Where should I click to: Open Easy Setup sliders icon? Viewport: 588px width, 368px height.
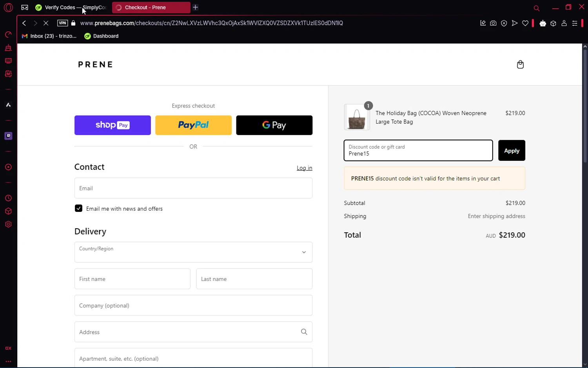coord(575,23)
